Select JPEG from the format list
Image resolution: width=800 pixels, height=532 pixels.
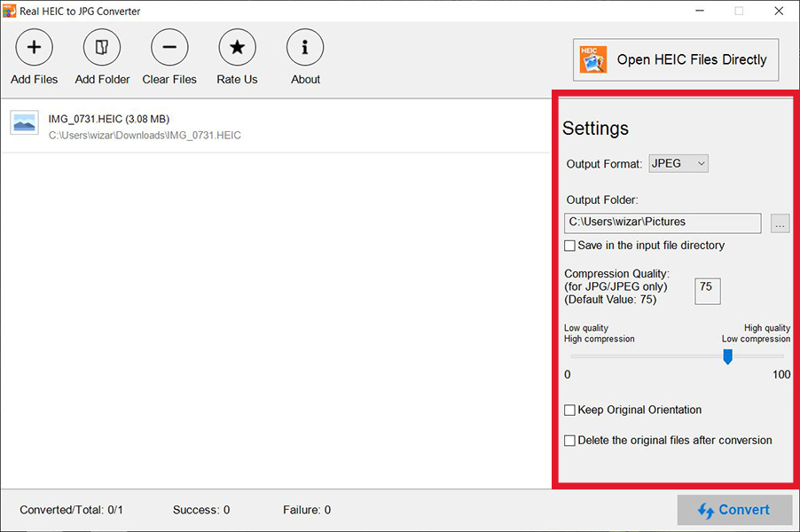click(x=672, y=163)
